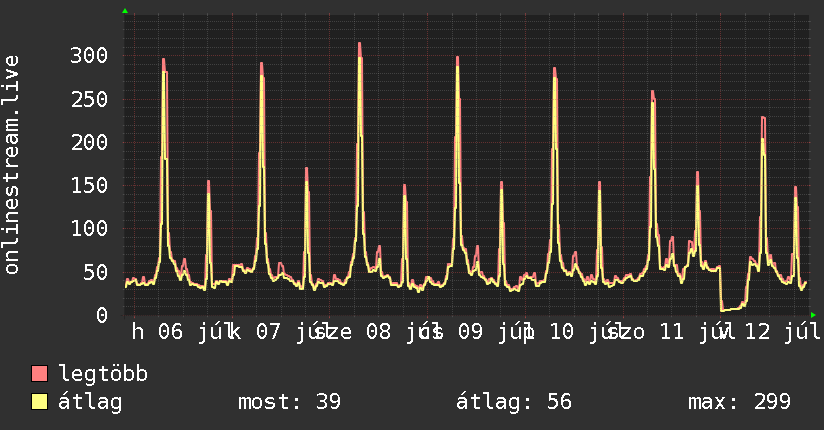824x430 pixels.
Task: Select the legtöbb legend label
Action: tap(103, 374)
